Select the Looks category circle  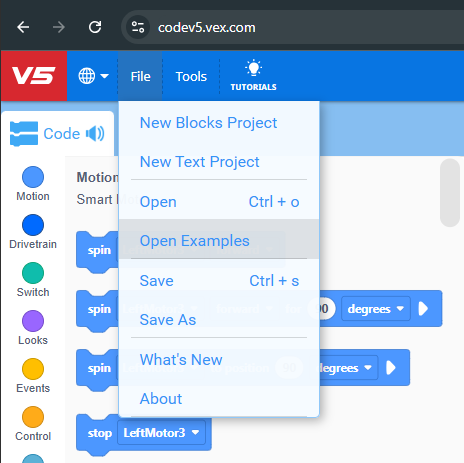click(33, 321)
